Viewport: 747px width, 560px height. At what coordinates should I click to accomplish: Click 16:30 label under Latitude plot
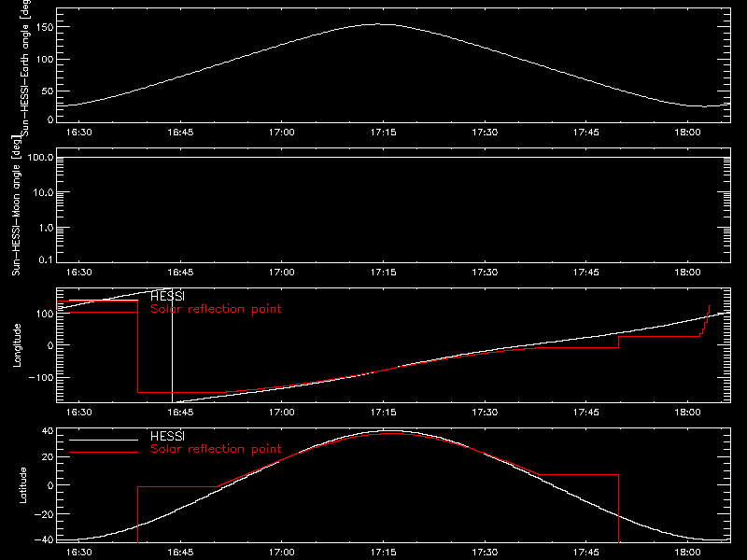tap(79, 553)
